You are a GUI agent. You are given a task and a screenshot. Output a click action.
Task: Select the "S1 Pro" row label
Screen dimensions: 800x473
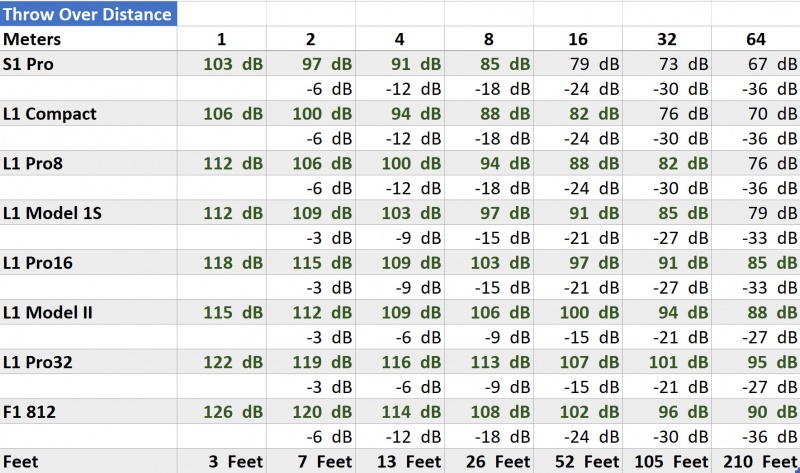[28, 64]
